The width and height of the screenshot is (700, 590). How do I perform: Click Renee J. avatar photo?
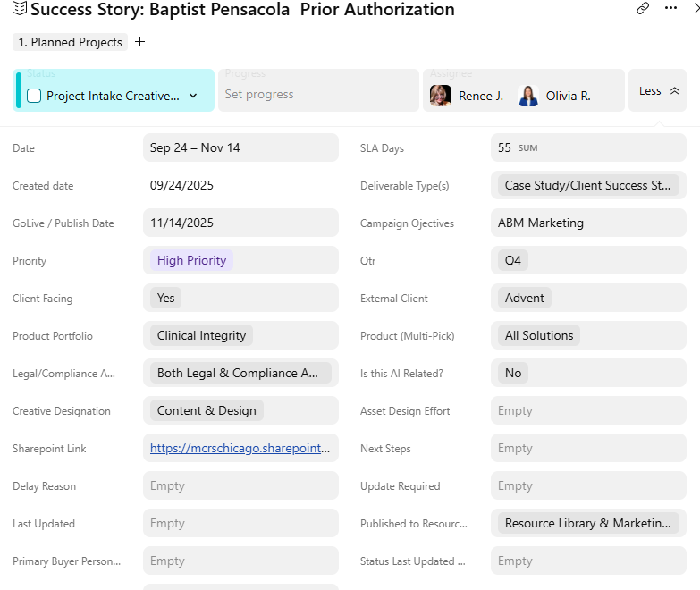(440, 96)
